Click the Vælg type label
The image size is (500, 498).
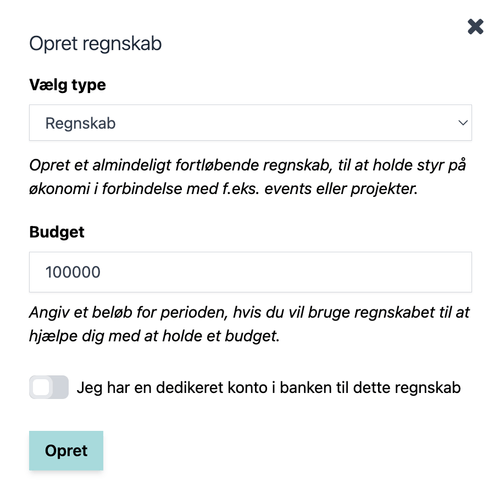(67, 85)
